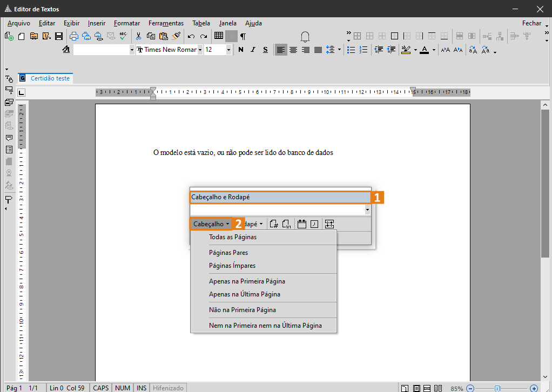
Task: Open the Cabeçalho dropdown button
Action: [x=211, y=224]
